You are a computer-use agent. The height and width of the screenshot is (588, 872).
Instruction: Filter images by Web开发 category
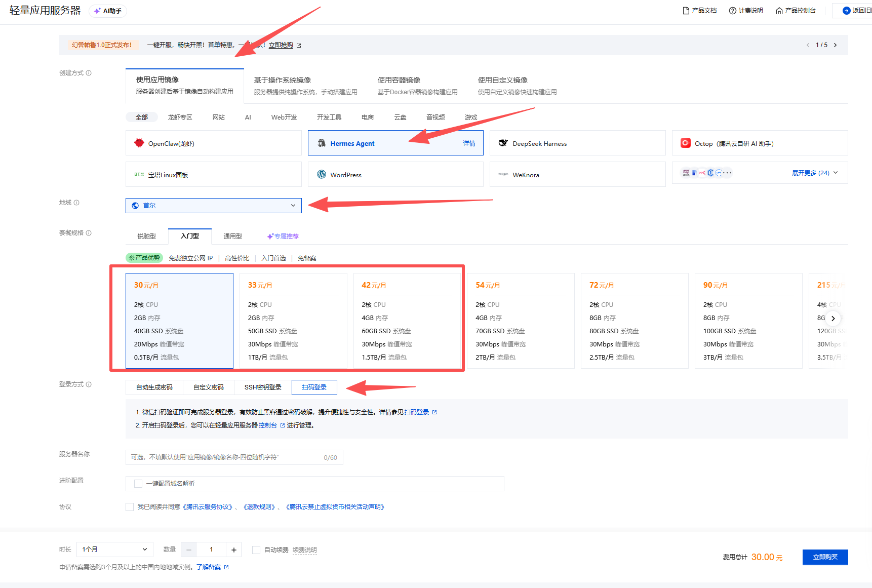click(x=284, y=117)
